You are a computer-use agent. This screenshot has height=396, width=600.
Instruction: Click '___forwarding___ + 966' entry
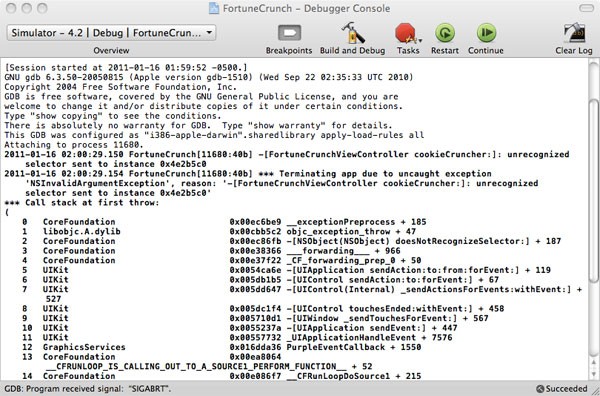(x=343, y=251)
